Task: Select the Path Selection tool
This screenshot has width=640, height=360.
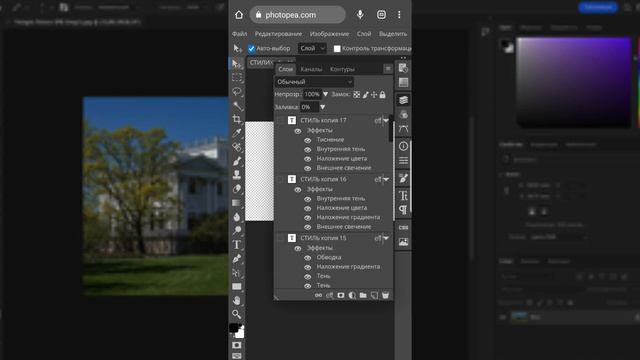Action: pyautogui.click(x=237, y=273)
